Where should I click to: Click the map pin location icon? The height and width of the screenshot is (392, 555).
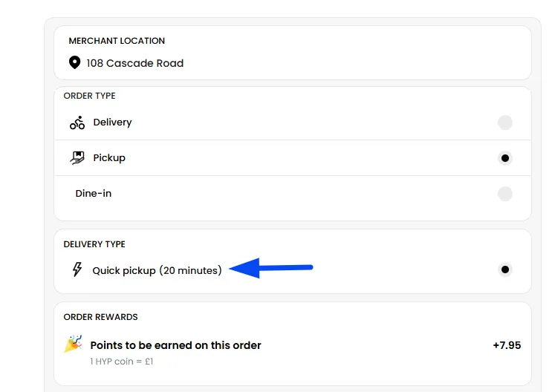(74, 63)
